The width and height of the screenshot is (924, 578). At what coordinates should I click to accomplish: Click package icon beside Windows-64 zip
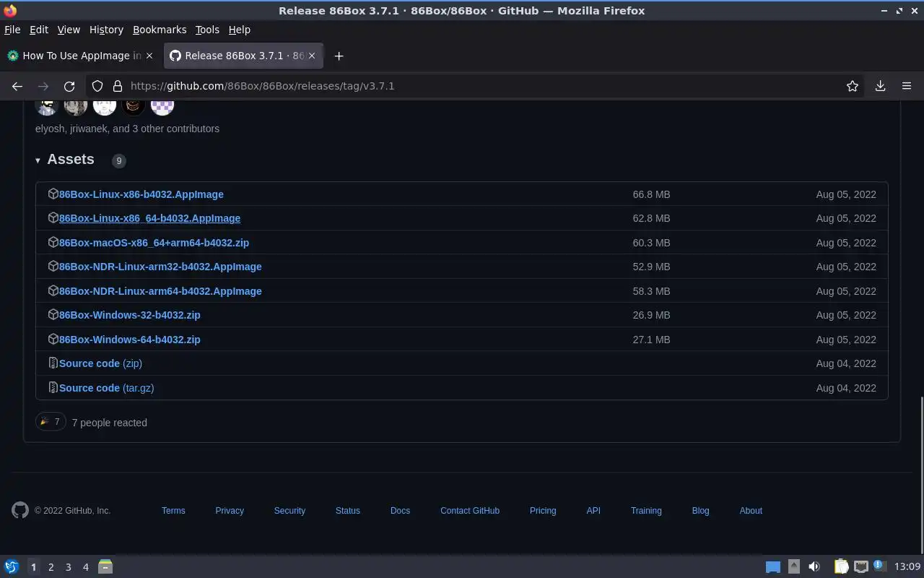pos(53,339)
